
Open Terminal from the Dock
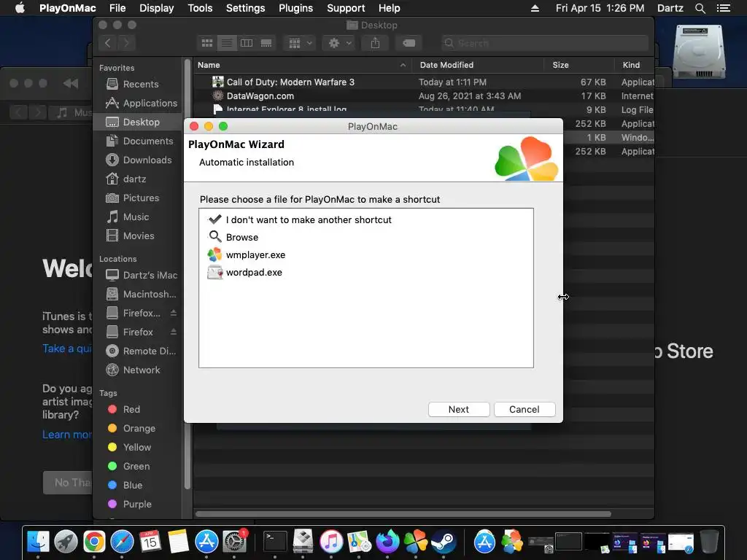pos(275,542)
